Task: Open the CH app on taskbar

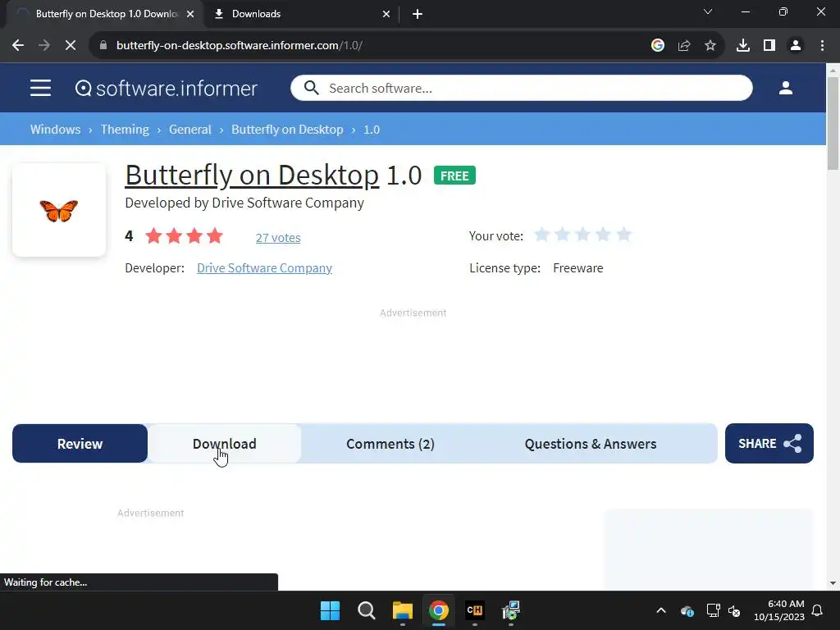Action: point(475,610)
